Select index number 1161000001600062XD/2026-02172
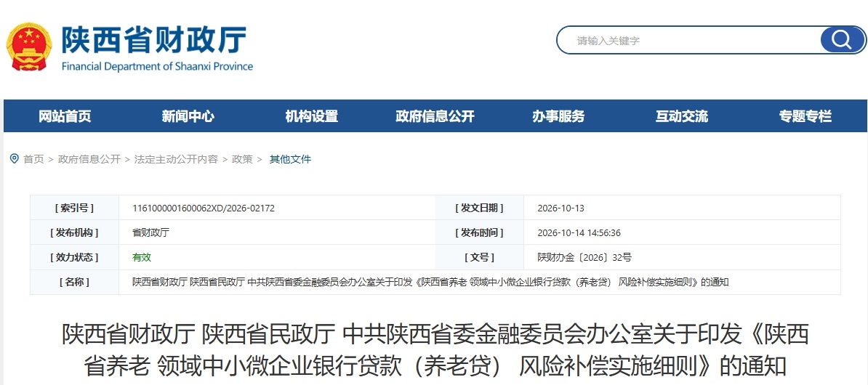868x385 pixels. [x=204, y=208]
